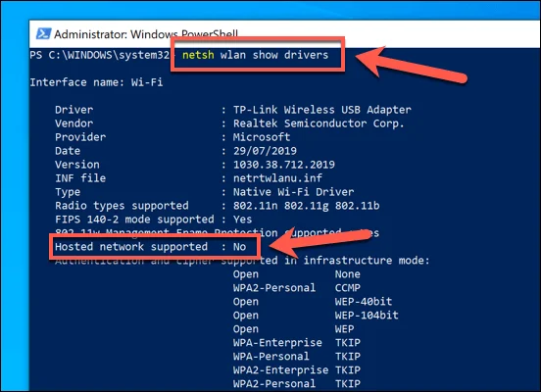Click the WEP-104bit cipher entry
Image resolution: width=541 pixels, height=392 pixels.
tap(367, 315)
